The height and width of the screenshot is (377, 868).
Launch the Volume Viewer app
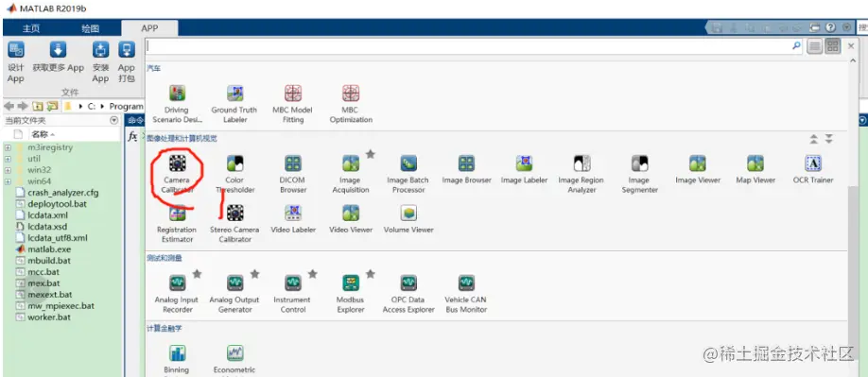pos(408,219)
